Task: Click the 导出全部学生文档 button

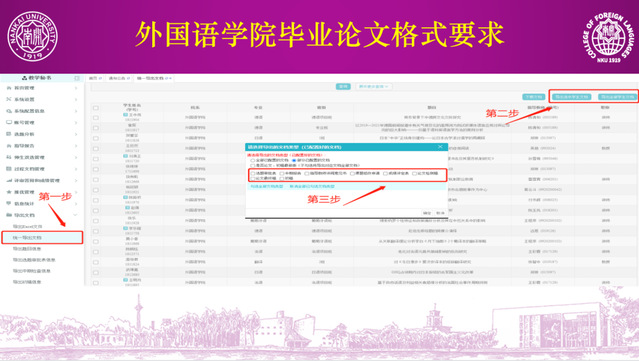Action: [x=618, y=97]
